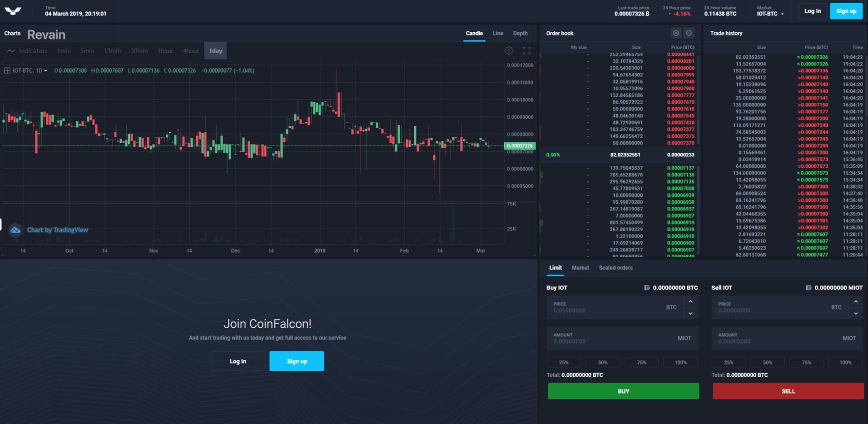
Task: Set sell amount to 75%
Action: (806, 362)
